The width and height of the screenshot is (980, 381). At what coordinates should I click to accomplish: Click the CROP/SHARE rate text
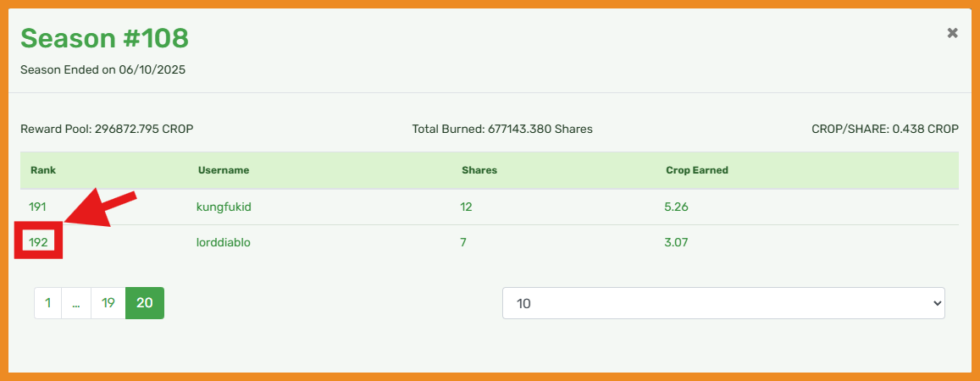click(884, 130)
